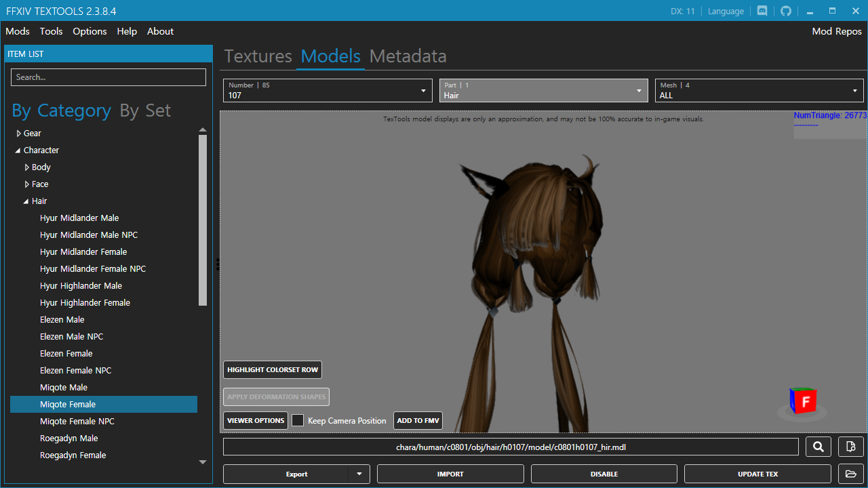Open the Export split-button arrow
Viewport: 868px width, 488px height.
coord(359,474)
